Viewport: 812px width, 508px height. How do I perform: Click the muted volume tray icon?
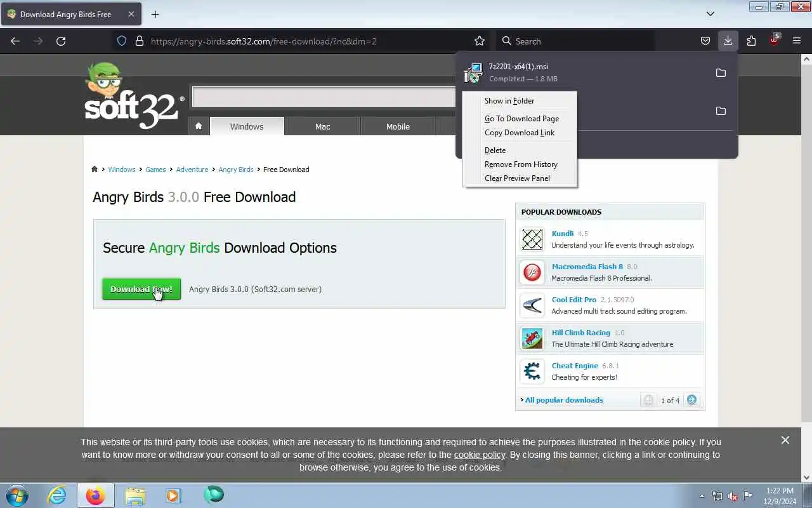(x=733, y=496)
